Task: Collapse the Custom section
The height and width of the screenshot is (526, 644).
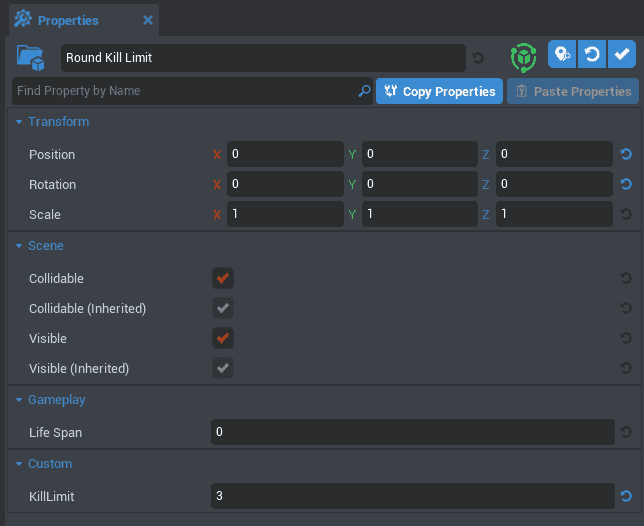Action: pos(19,464)
